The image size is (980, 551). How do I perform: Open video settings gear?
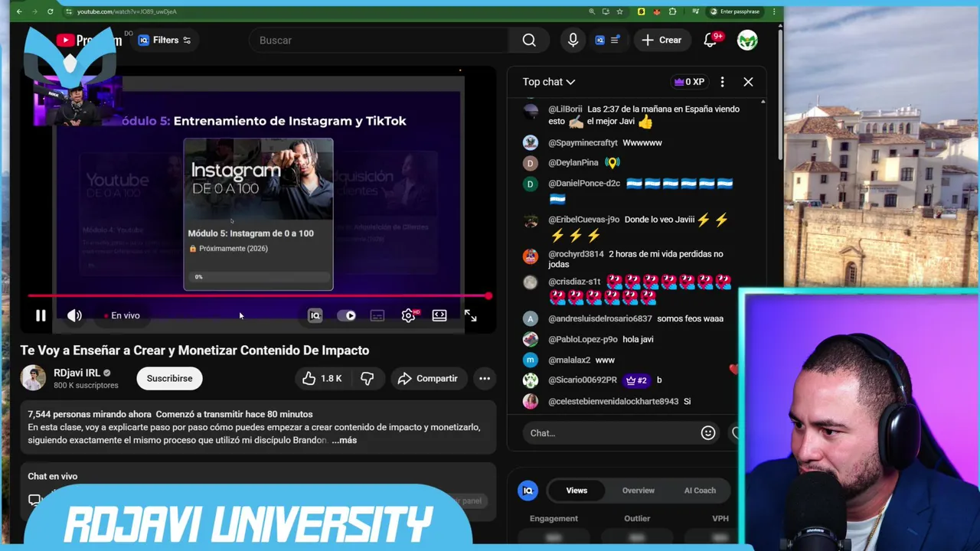409,315
